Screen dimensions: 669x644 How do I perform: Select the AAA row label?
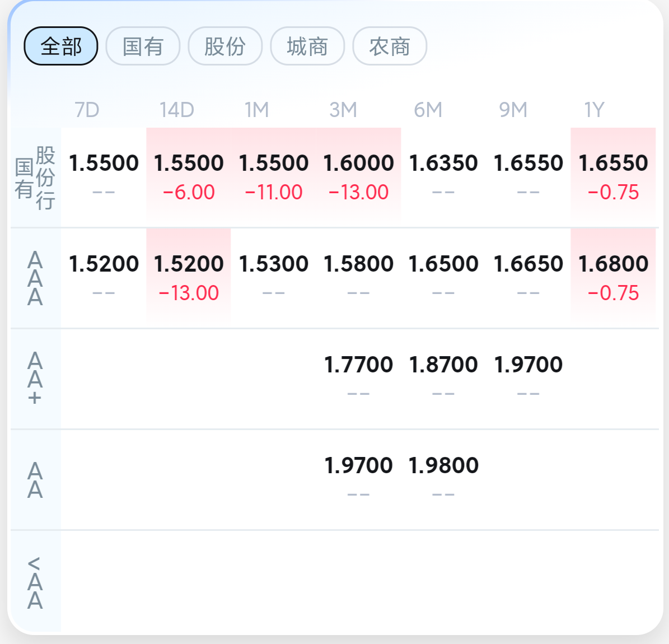tap(35, 278)
